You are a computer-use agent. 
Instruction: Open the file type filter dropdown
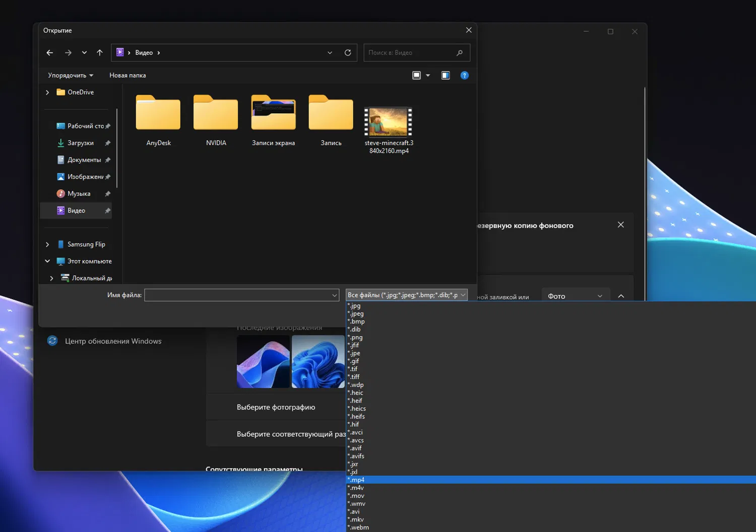click(406, 295)
